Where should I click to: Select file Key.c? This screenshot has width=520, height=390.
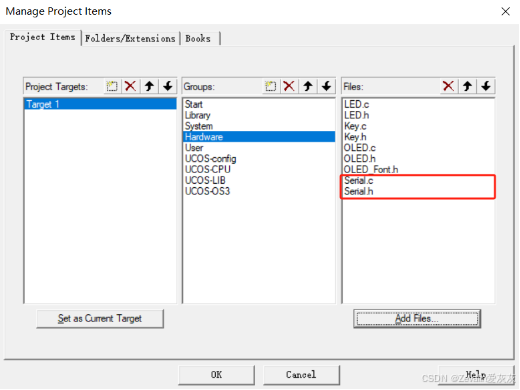point(418,126)
